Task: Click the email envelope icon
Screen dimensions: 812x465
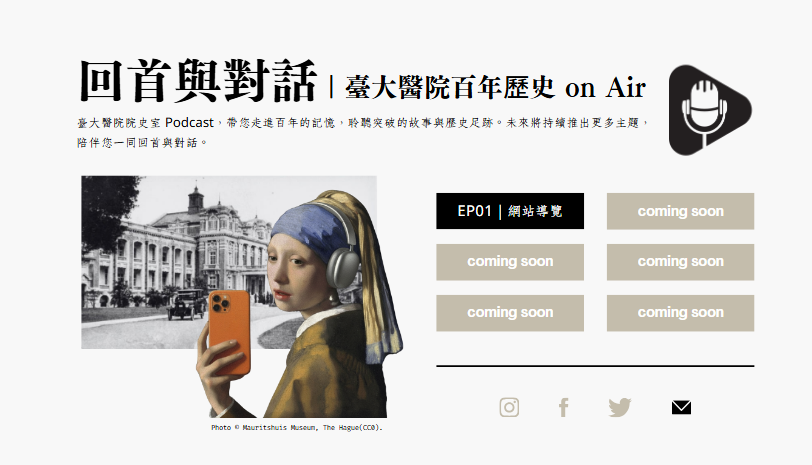Action: [681, 408]
